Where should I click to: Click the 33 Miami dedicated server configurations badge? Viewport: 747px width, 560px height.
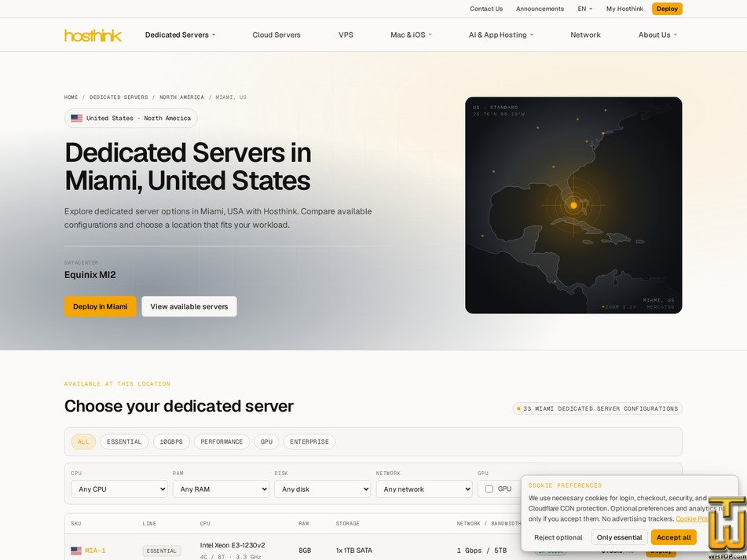[x=598, y=408]
